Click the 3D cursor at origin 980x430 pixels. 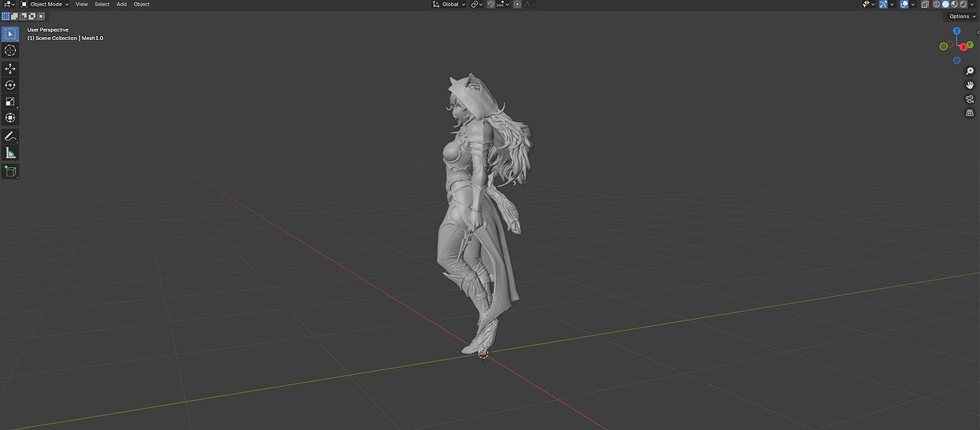coord(483,354)
